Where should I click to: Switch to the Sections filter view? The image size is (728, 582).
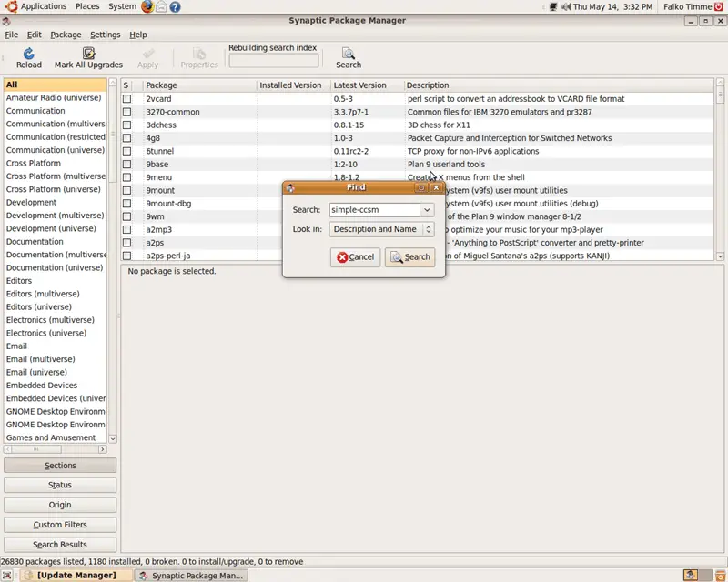tap(60, 466)
